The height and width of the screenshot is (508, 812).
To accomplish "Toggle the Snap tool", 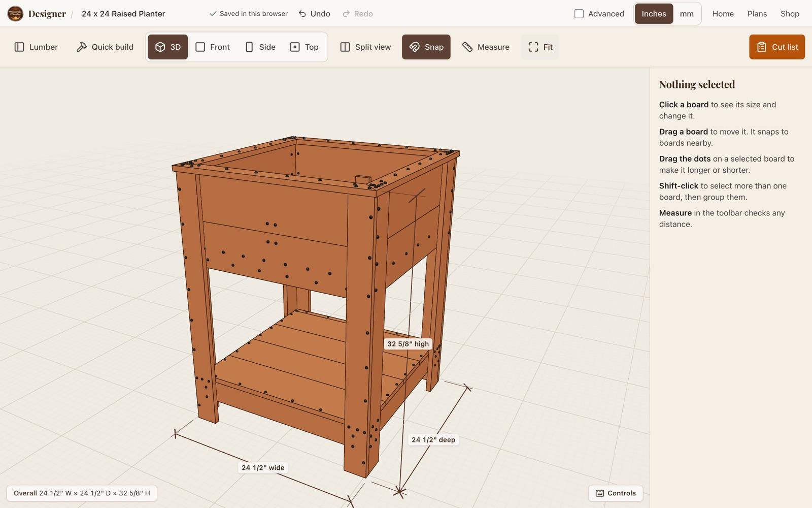I will (426, 47).
